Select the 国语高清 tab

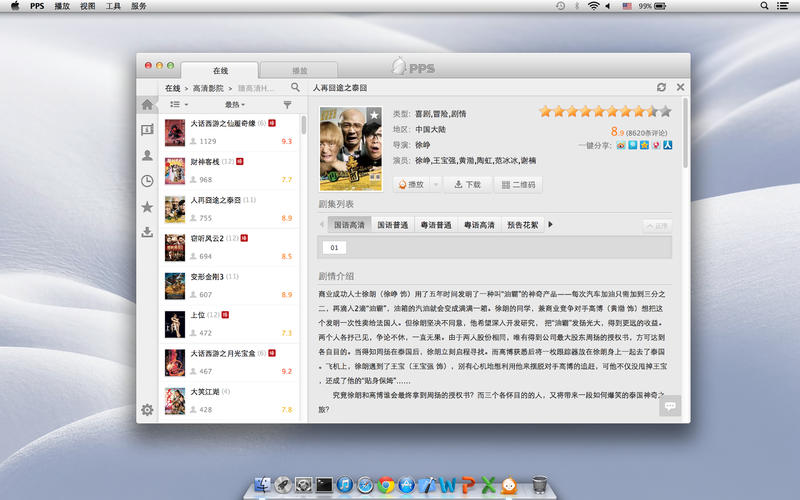click(x=349, y=224)
